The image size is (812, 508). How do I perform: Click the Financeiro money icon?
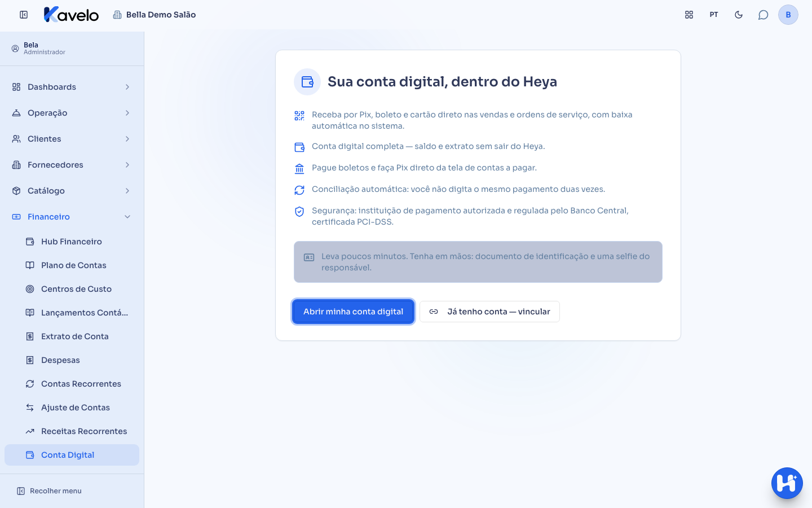click(x=16, y=217)
